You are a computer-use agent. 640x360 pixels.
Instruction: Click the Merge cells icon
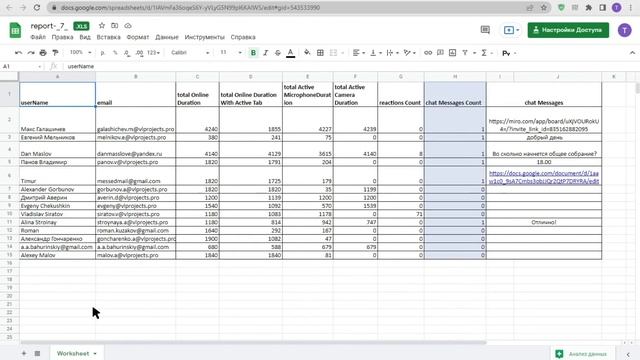tap(333, 53)
